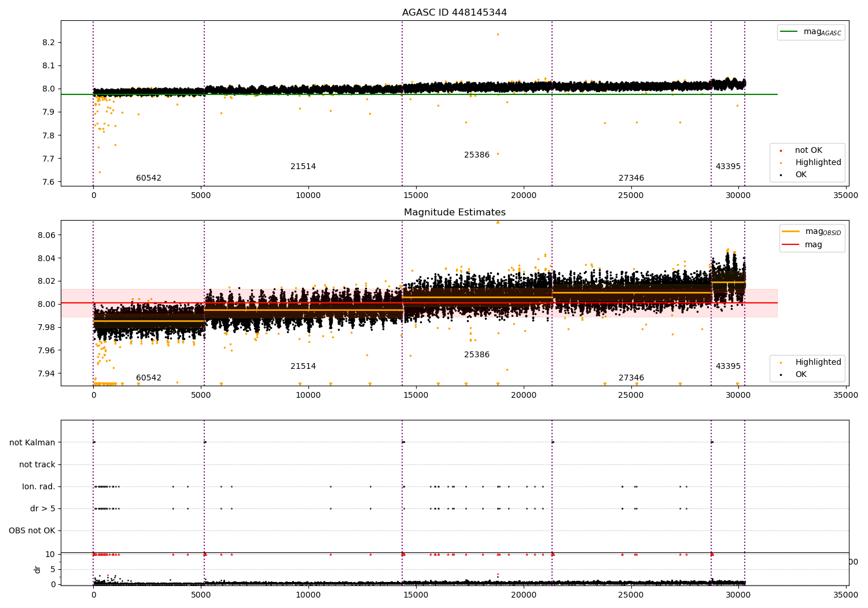Click the 7.98 y-axis tick label

[x=46, y=327]
